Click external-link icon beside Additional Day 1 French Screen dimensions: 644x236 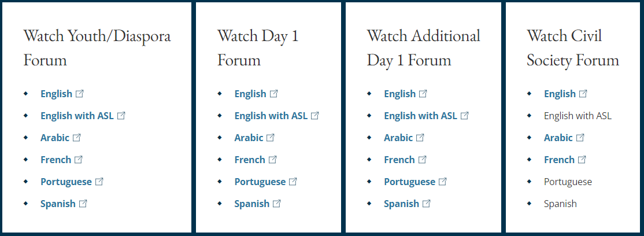click(422, 160)
